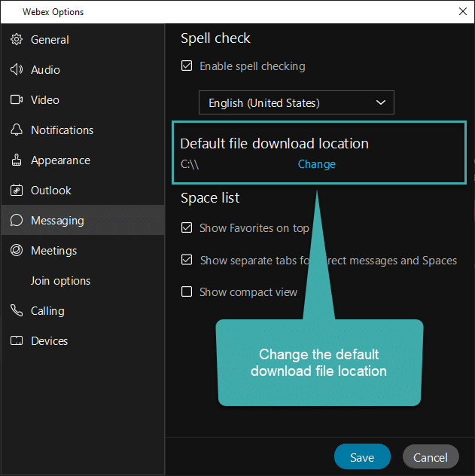475x476 pixels.
Task: Select the Appearance section
Action: tap(83, 160)
